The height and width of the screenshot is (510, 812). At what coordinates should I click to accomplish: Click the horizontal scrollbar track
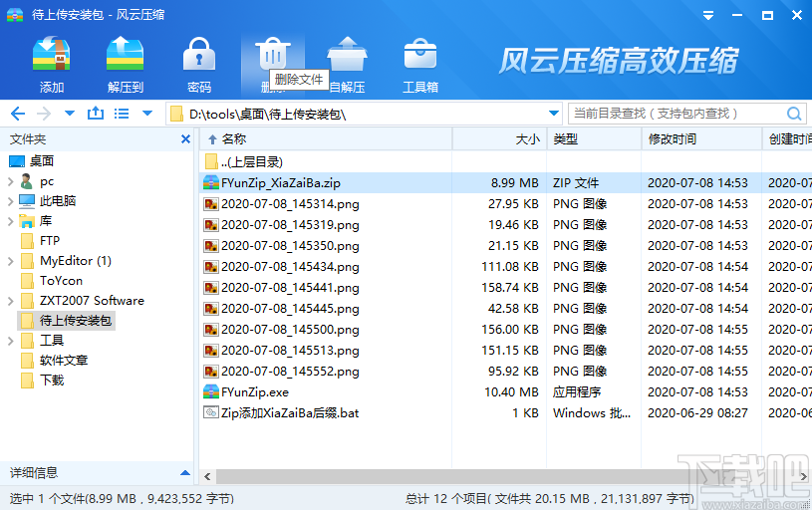point(507,476)
